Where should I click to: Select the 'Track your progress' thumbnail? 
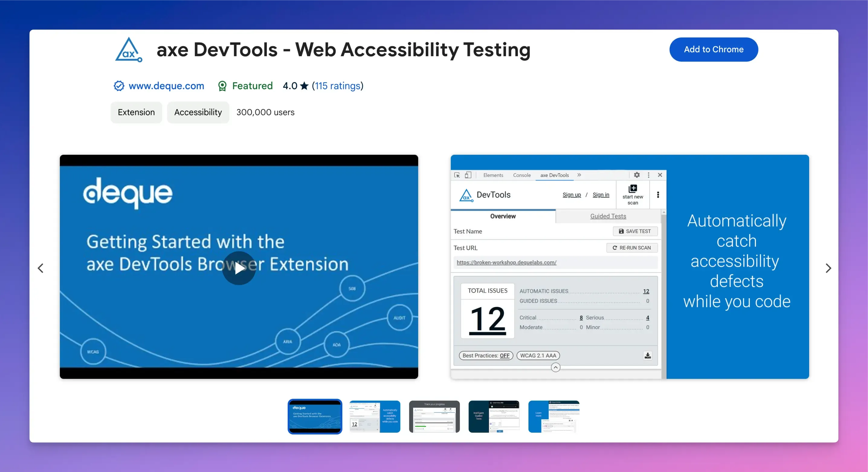(x=434, y=416)
